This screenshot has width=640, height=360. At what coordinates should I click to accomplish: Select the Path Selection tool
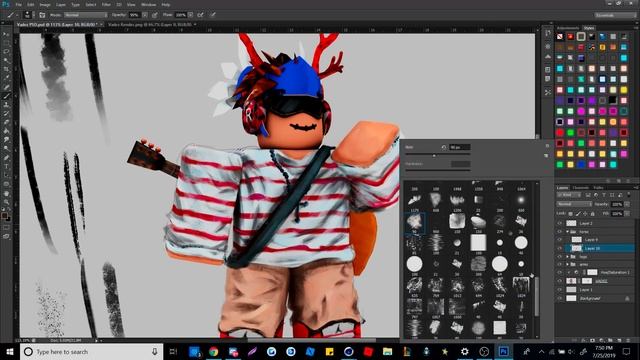(x=6, y=175)
